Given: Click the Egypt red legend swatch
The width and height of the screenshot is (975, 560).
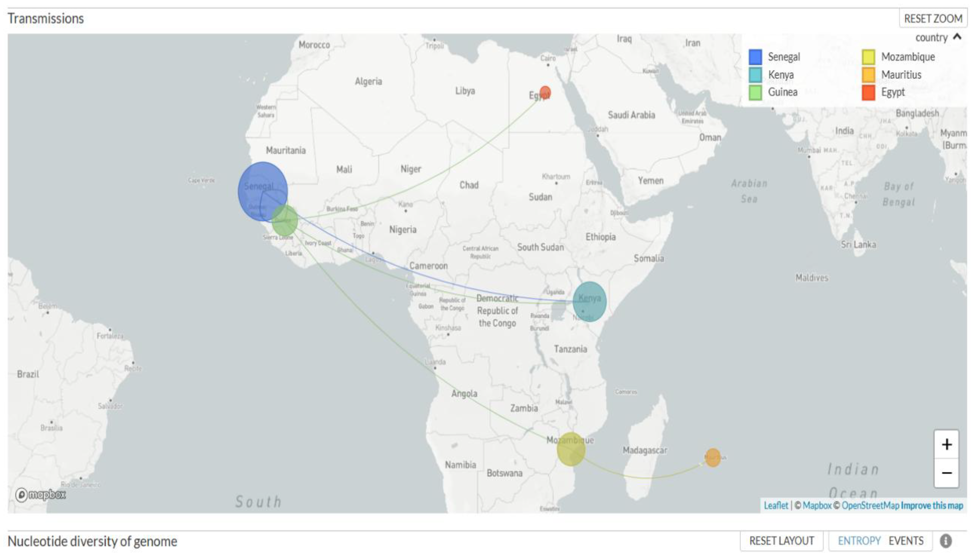Looking at the screenshot, I should pyautogui.click(x=868, y=92).
